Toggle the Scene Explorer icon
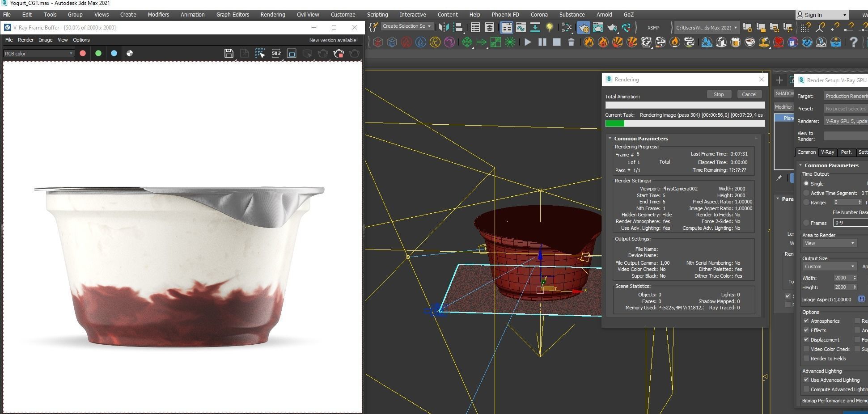Viewport: 868px width, 414px height. pos(475,28)
